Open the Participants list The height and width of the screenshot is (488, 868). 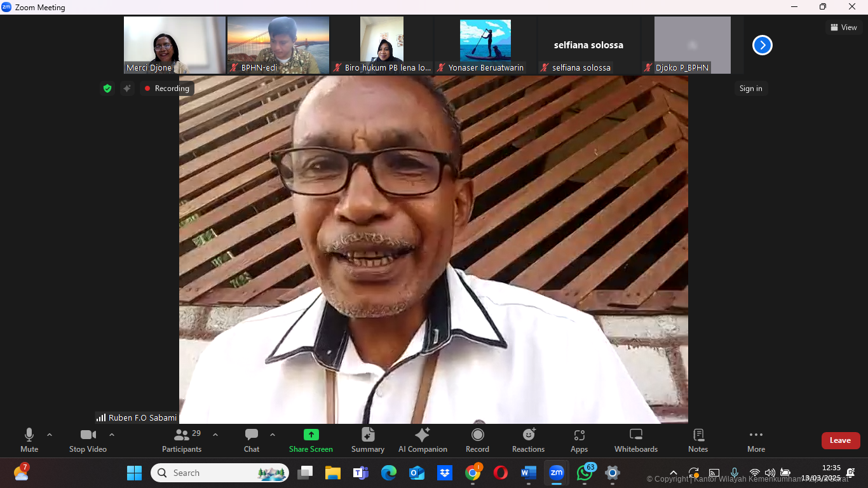[x=182, y=440]
